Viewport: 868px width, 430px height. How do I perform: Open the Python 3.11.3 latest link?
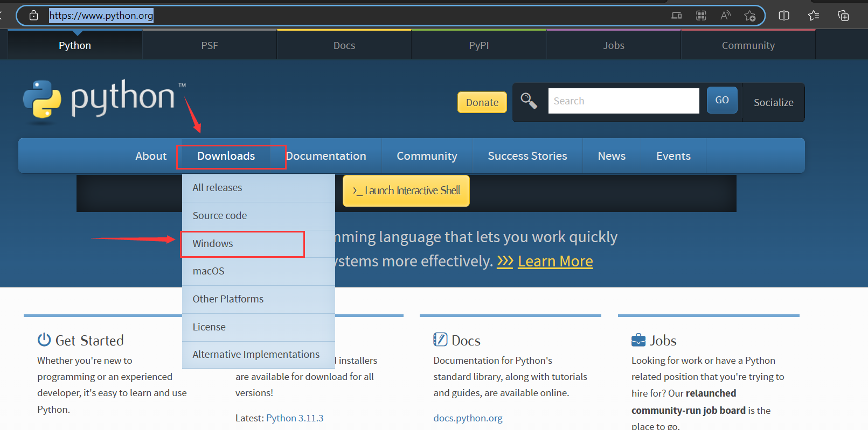tap(295, 418)
